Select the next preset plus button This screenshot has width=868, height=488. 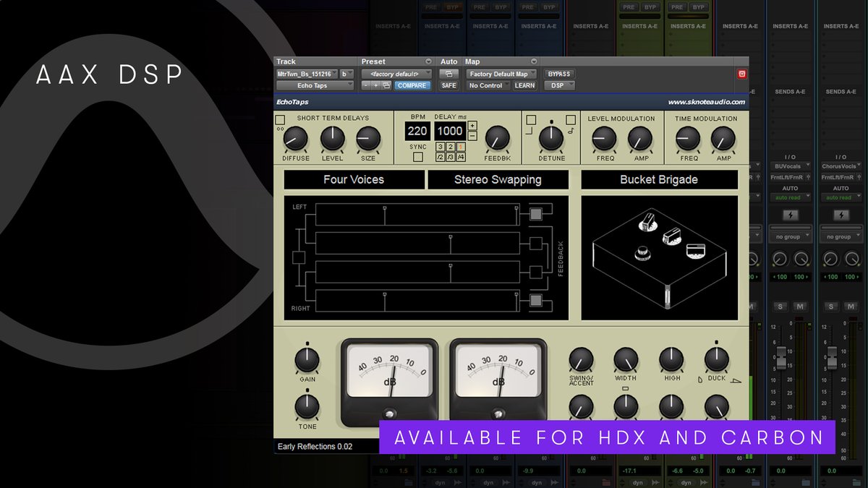click(x=376, y=85)
